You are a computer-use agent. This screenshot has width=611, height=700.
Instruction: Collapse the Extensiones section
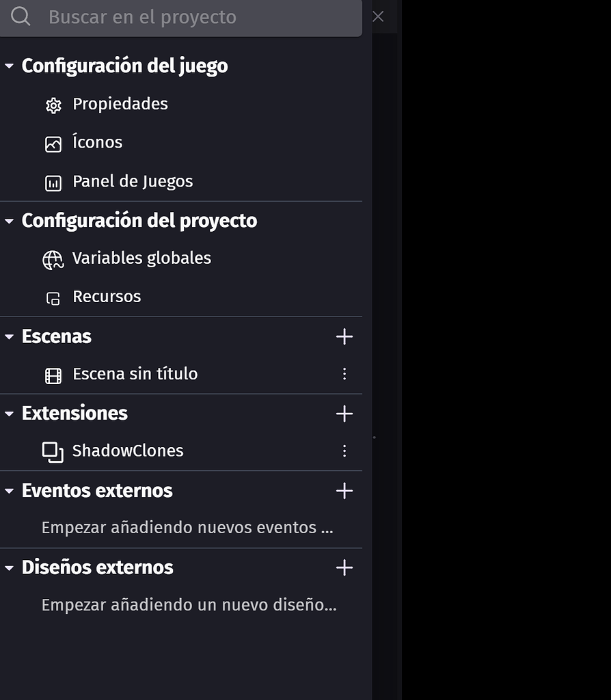click(x=9, y=413)
